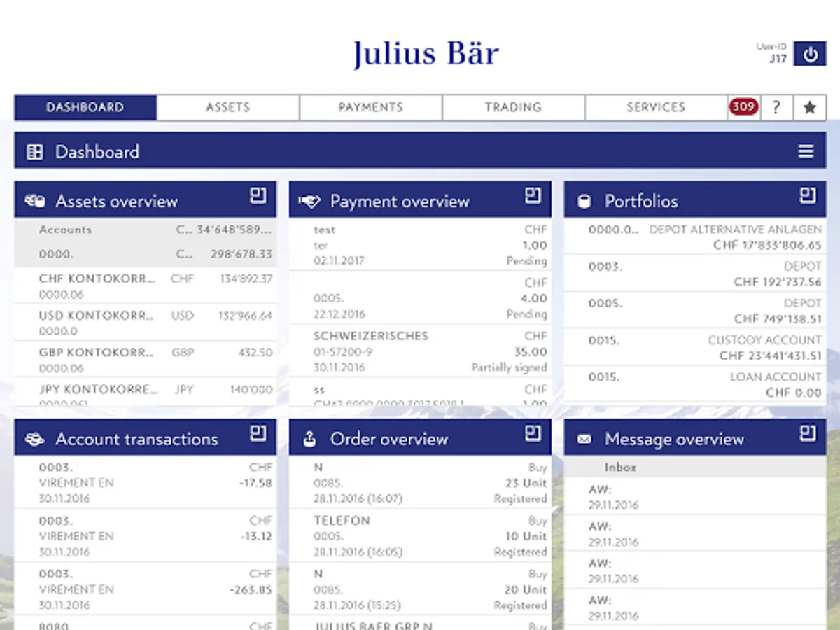Open Order overview title

pyautogui.click(x=389, y=440)
